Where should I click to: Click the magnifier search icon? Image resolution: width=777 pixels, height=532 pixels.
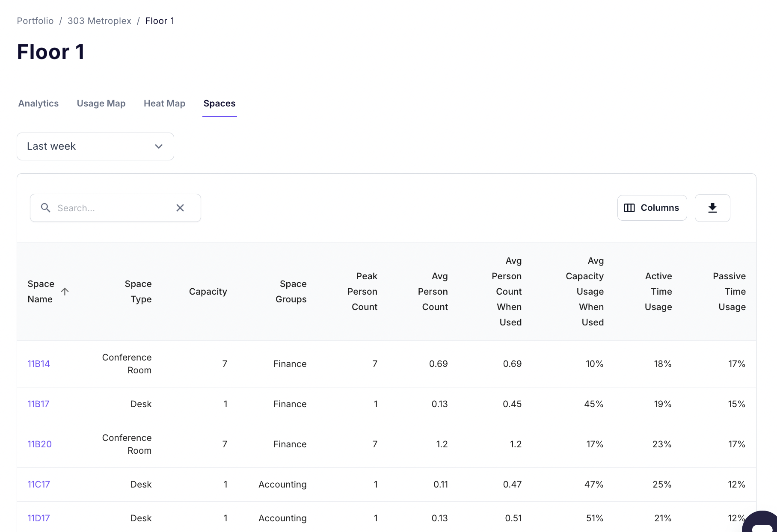(x=45, y=208)
